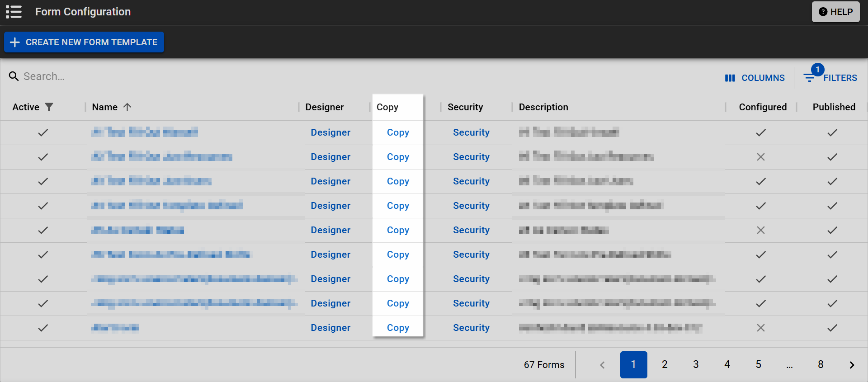868x382 pixels.
Task: Click the previous page left chevron
Action: click(602, 365)
